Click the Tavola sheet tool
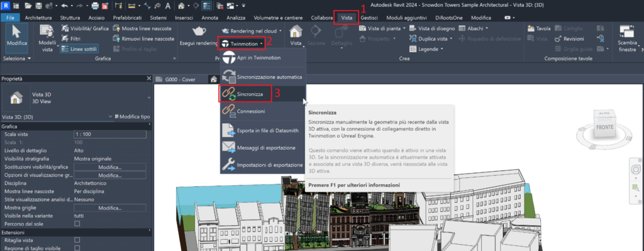 point(539,28)
